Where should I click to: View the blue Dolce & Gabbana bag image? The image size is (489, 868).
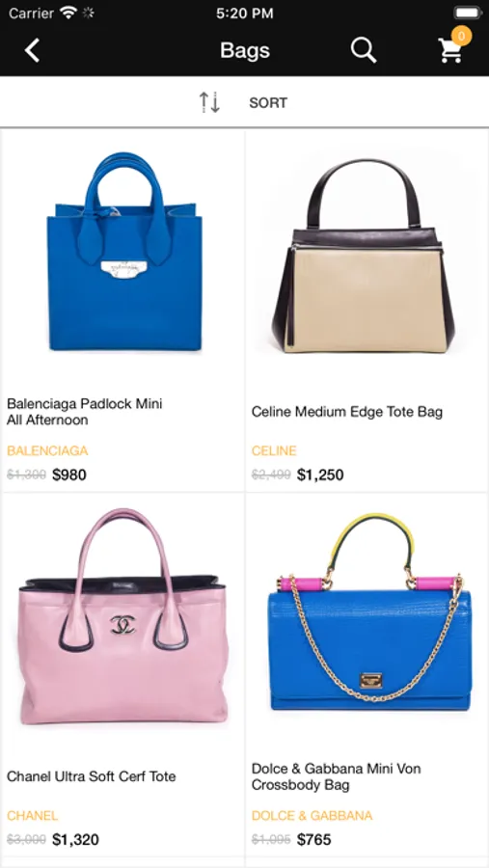point(369,611)
